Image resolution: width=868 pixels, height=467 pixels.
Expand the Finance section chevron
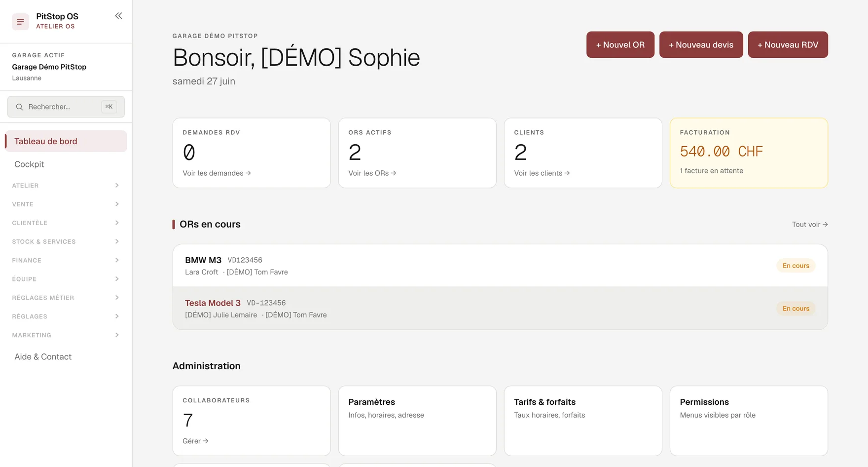tap(117, 261)
